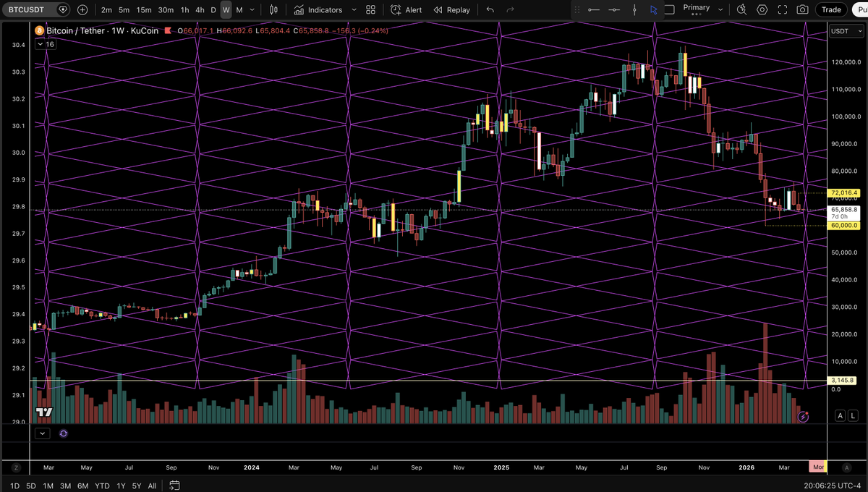Set date range to 5Y
The width and height of the screenshot is (868, 492).
coord(136,485)
